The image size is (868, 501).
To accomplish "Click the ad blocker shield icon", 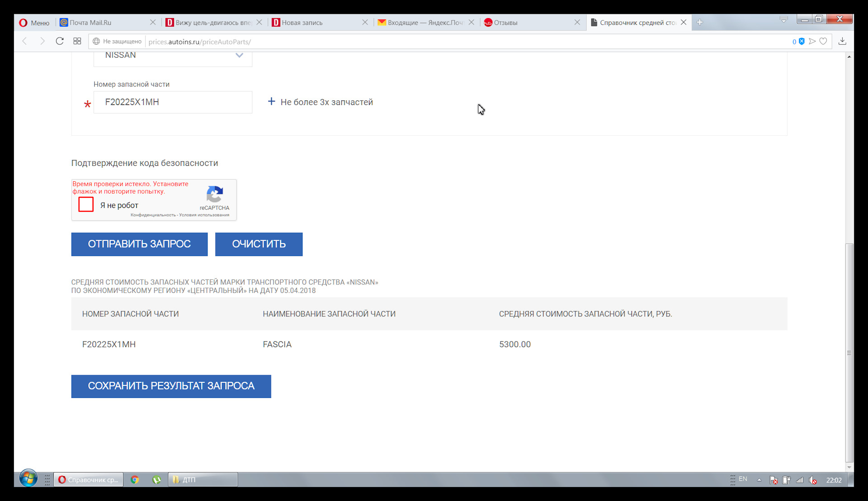I will 802,41.
